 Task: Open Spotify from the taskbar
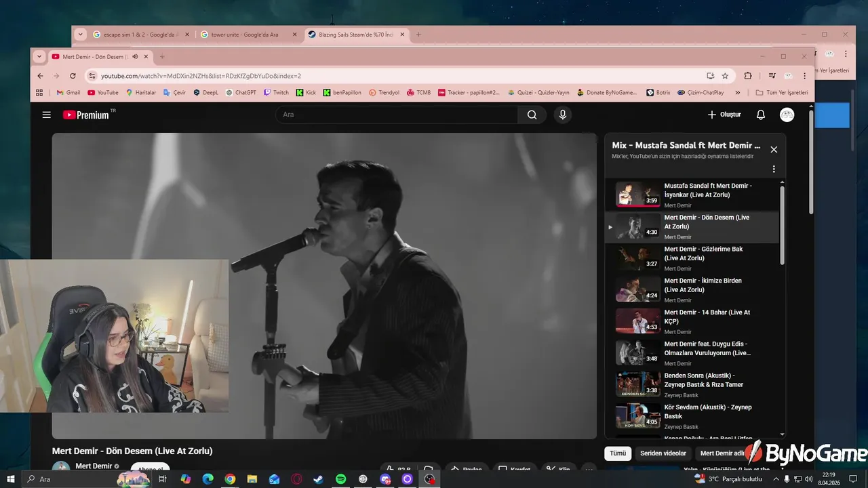click(x=341, y=479)
